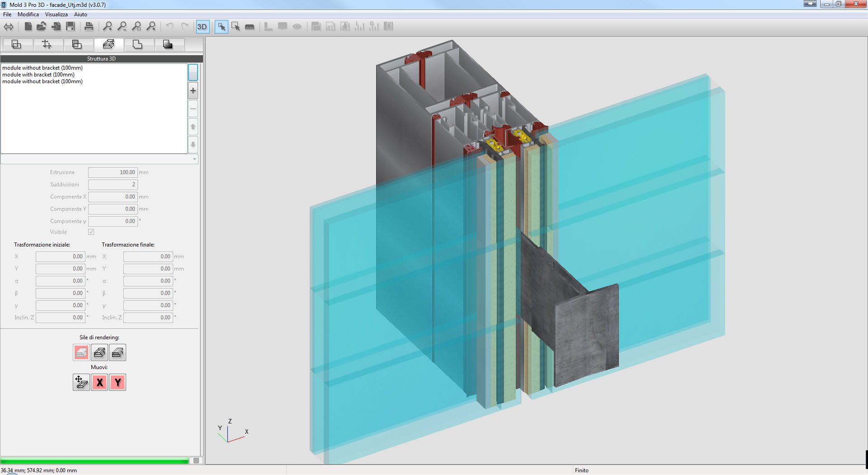Click the Estrusione value field

[x=113, y=172]
